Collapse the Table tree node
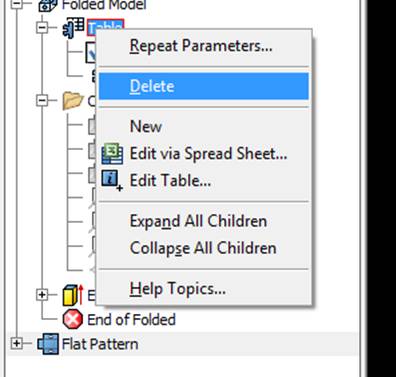Viewport: 396px width, 377px height. [x=42, y=28]
